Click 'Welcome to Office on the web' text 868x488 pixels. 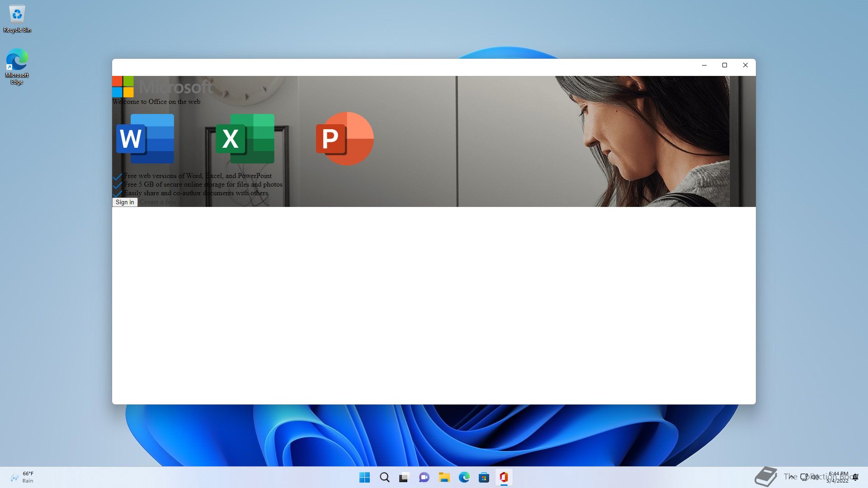156,102
